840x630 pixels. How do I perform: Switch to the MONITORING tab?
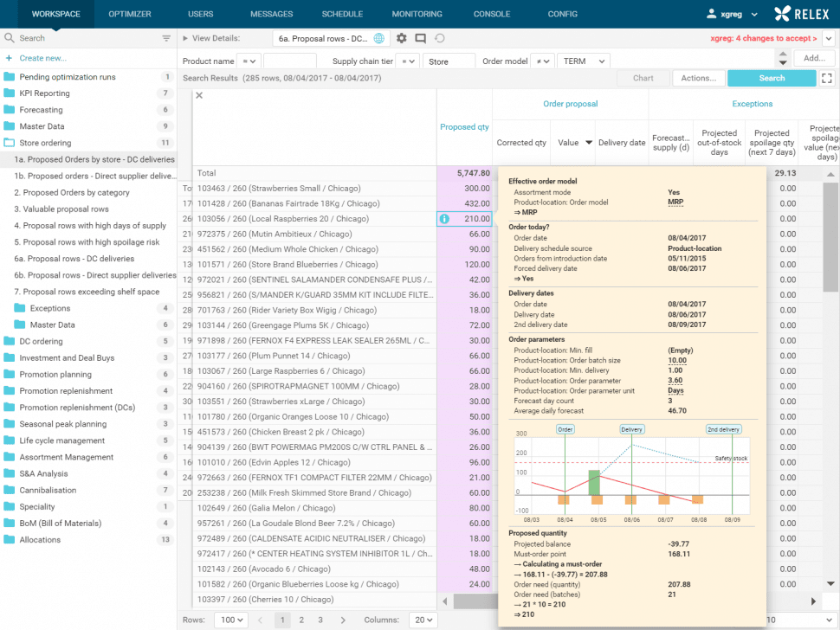417,13
